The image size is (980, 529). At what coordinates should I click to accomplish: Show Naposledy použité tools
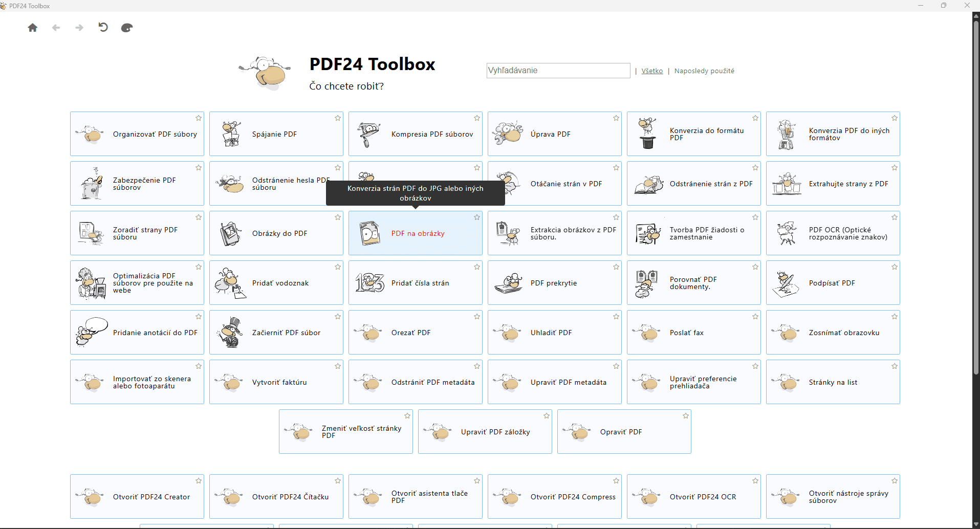pos(704,71)
